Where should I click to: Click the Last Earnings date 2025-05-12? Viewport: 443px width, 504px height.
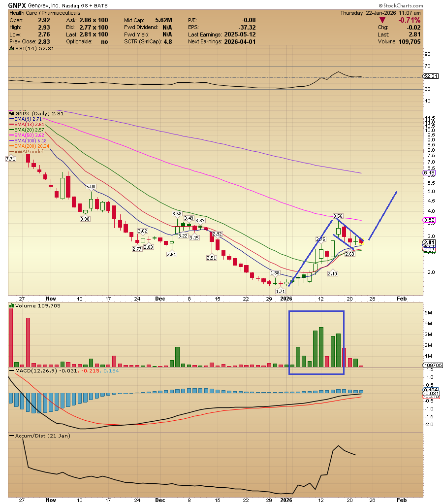tap(240, 34)
